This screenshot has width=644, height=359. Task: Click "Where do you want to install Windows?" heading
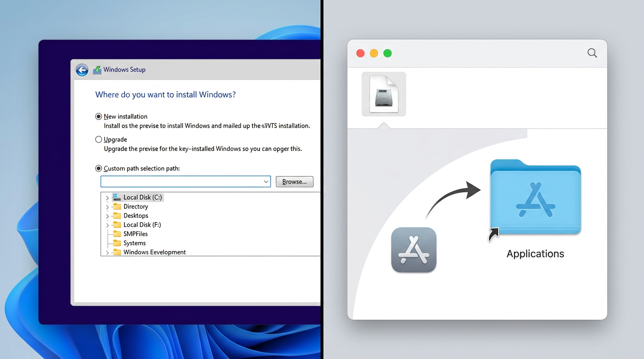pos(166,94)
